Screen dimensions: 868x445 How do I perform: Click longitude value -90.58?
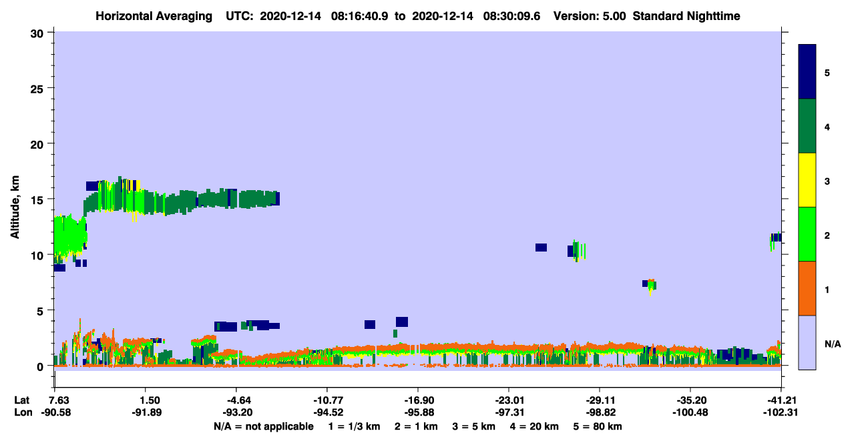[x=56, y=412]
